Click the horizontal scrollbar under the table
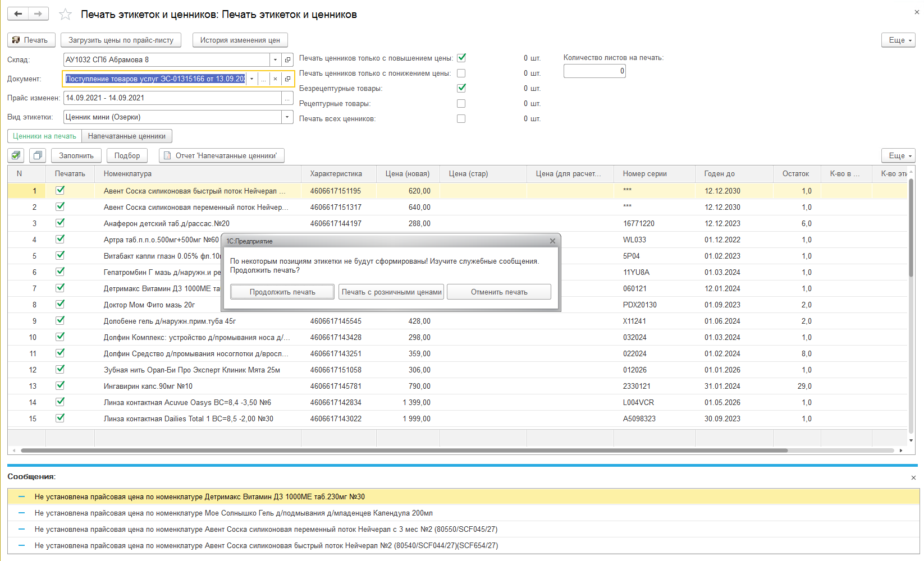The height and width of the screenshot is (561, 924). tap(404, 450)
